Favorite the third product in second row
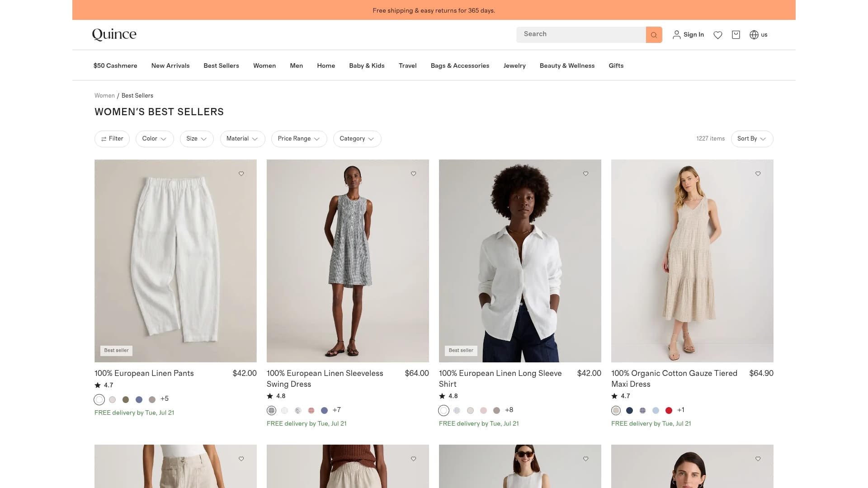This screenshot has width=868, height=488. (x=586, y=459)
